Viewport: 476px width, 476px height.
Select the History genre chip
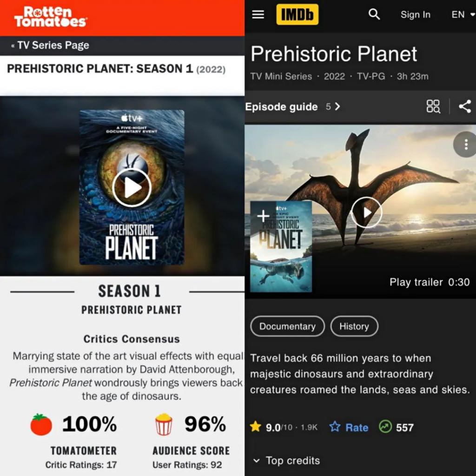[354, 326]
